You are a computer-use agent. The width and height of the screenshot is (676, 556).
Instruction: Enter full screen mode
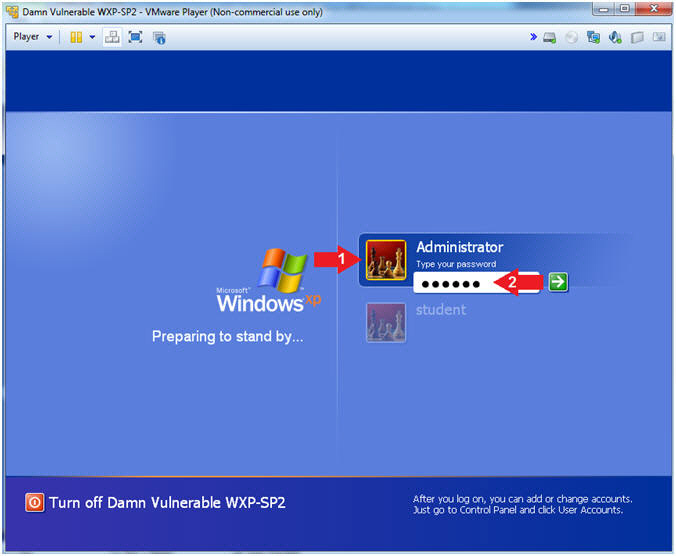click(135, 37)
